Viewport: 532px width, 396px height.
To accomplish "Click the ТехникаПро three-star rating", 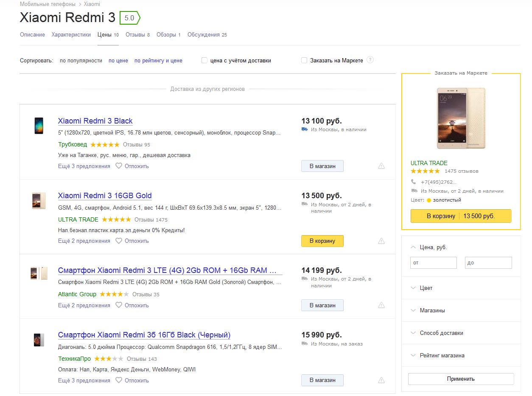I will point(109,359).
